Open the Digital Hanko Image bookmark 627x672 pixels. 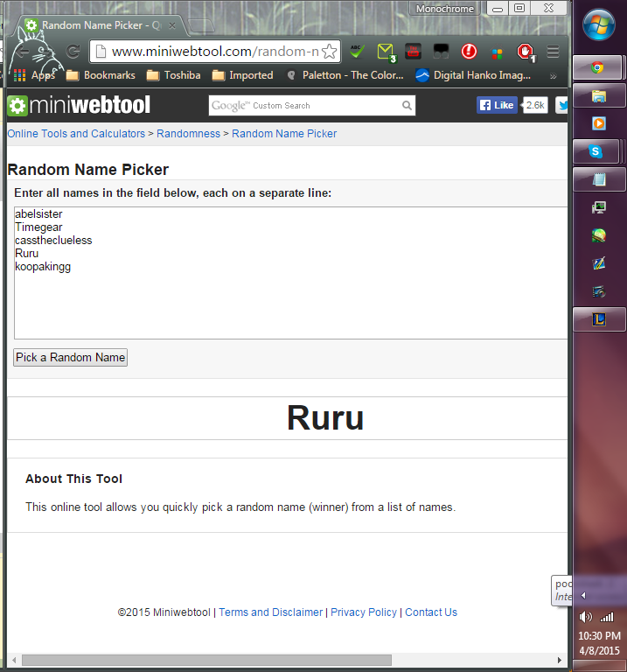474,75
